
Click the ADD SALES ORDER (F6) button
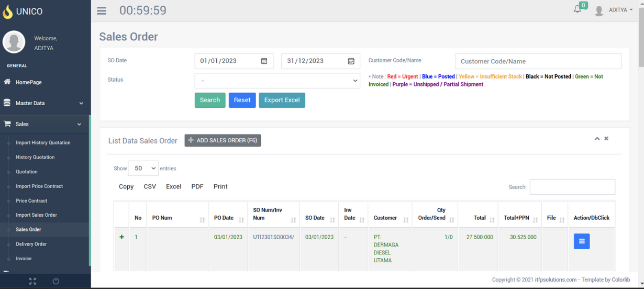(x=223, y=140)
